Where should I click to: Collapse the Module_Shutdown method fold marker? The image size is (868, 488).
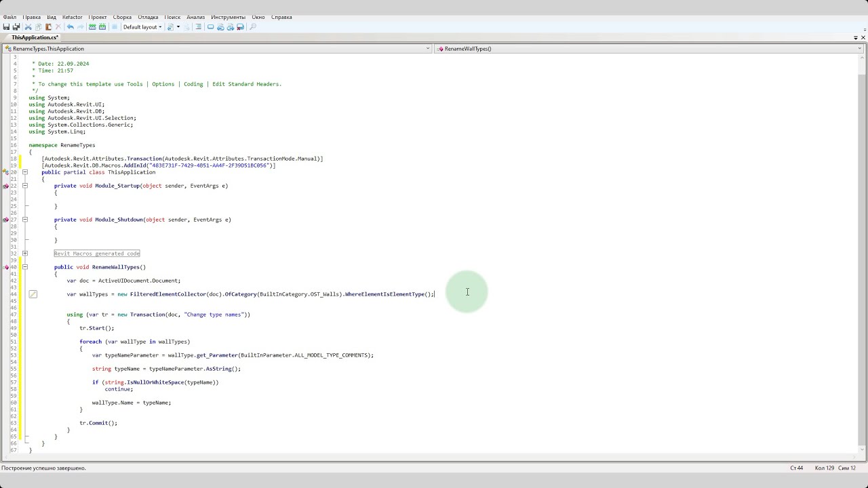tap(24, 220)
